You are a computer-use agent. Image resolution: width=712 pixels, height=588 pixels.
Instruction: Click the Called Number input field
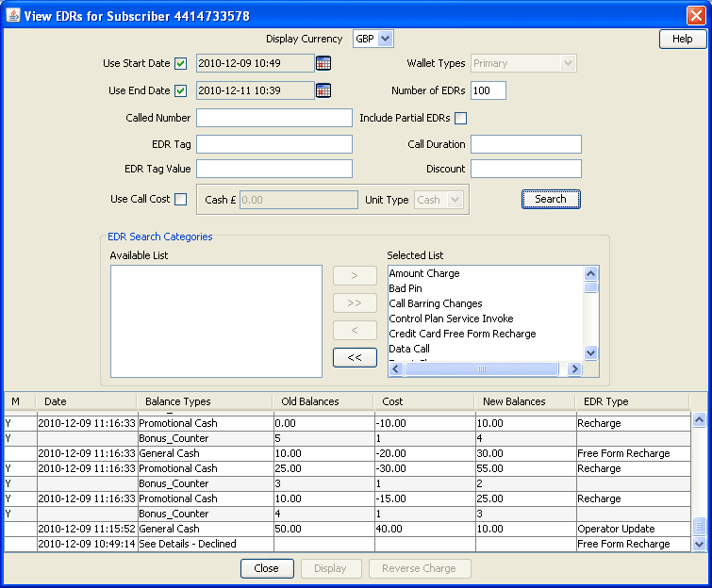(x=273, y=118)
